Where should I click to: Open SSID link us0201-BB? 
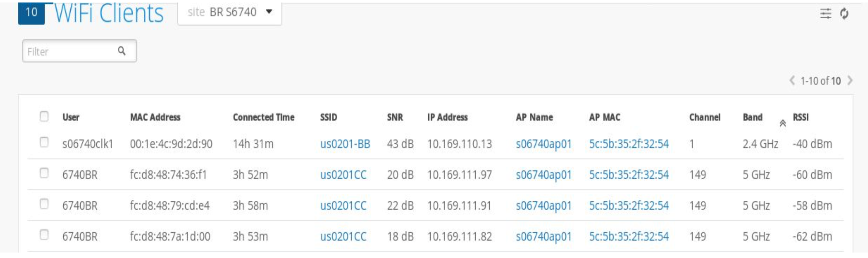pyautogui.click(x=345, y=144)
